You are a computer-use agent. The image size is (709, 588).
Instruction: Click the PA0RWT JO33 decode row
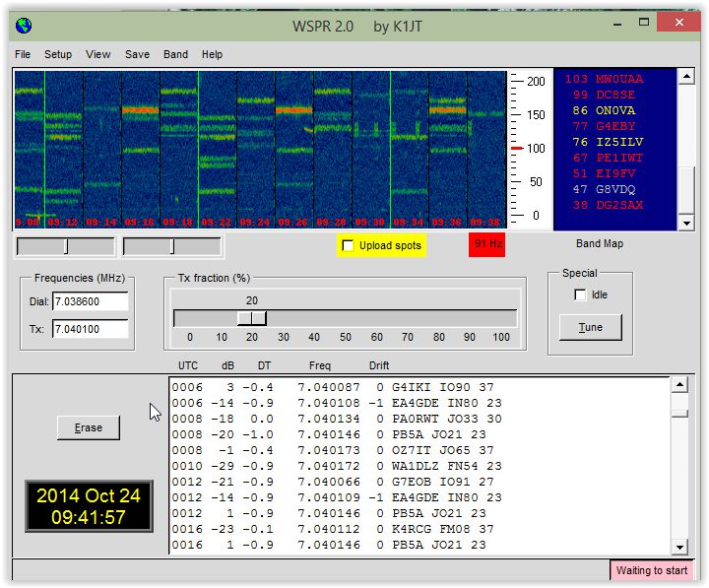point(337,420)
